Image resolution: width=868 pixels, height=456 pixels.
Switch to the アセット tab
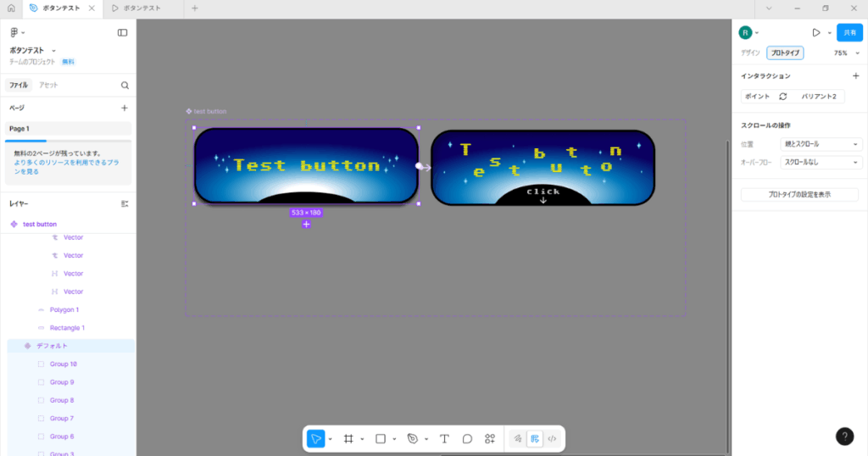(x=48, y=85)
